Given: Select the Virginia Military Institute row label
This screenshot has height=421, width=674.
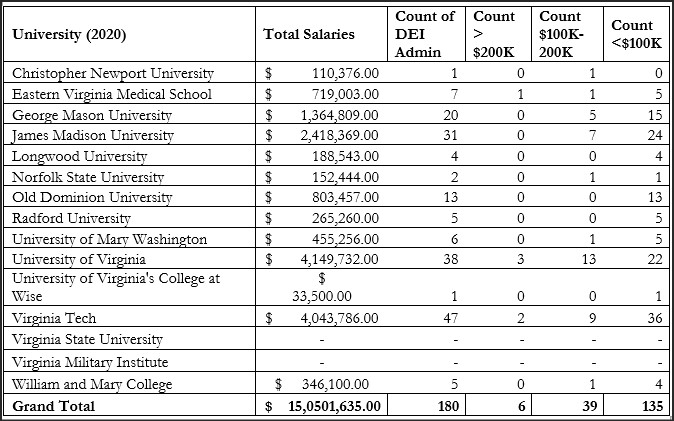Looking at the screenshot, I should point(90,362).
